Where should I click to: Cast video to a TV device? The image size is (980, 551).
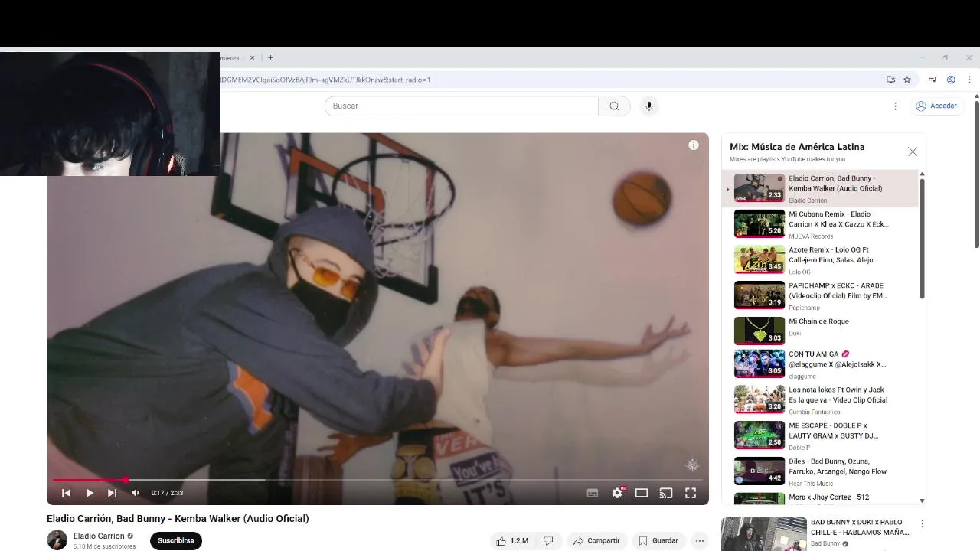tap(666, 493)
